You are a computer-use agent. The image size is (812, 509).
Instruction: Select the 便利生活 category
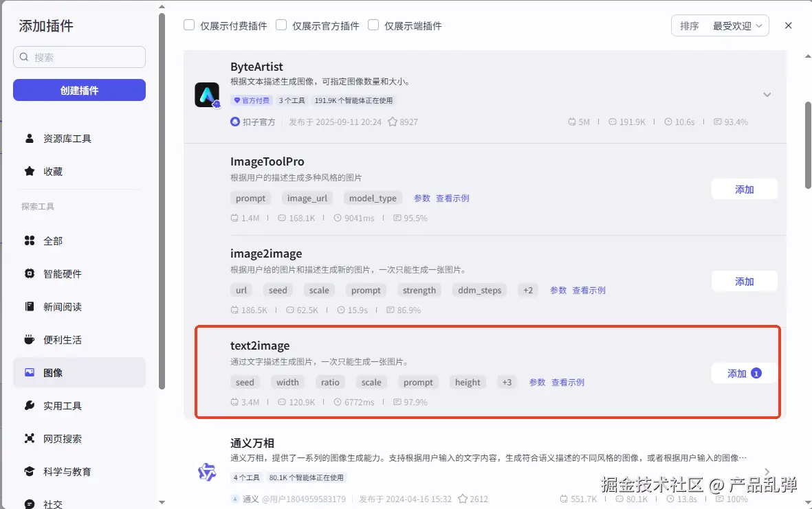[x=79, y=340]
